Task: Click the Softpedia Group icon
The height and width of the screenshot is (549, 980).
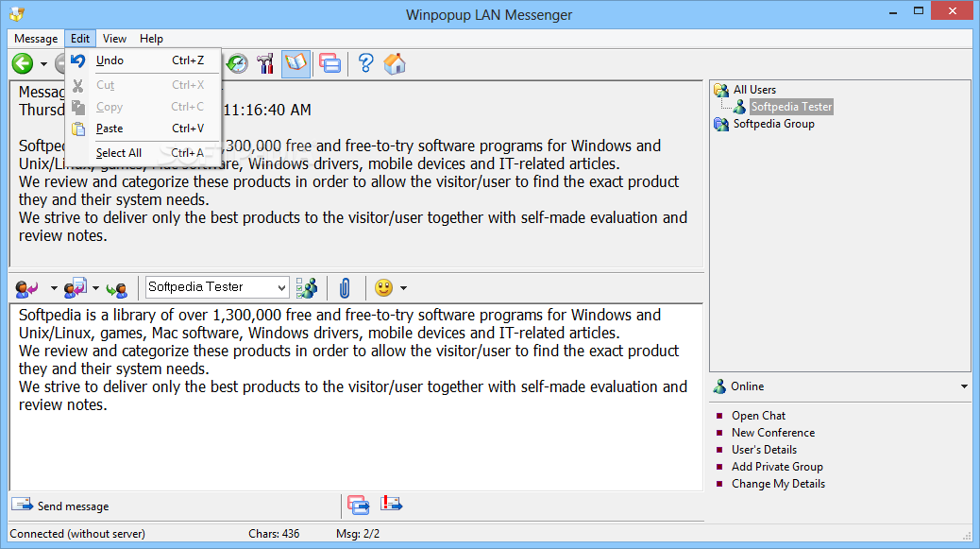Action: pos(721,125)
